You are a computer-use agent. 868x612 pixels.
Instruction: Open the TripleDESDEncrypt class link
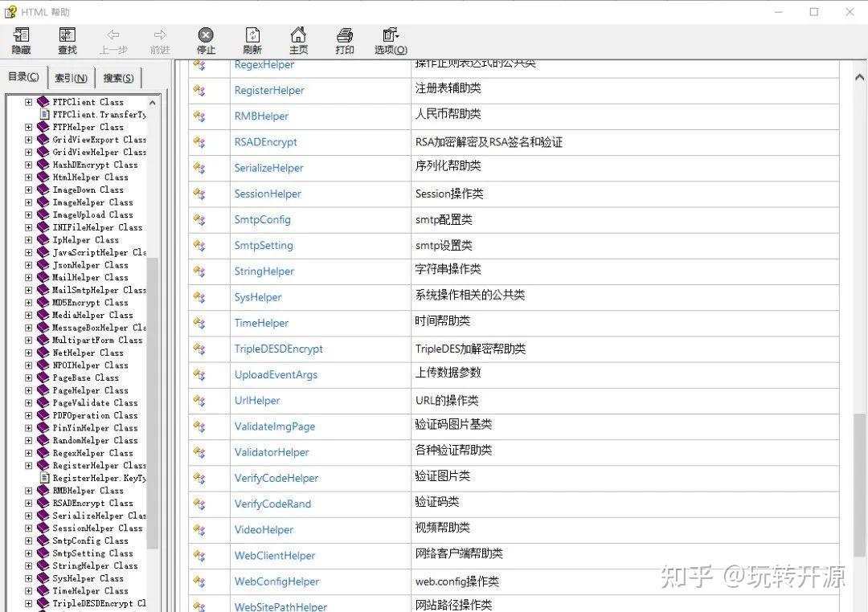pyautogui.click(x=278, y=349)
